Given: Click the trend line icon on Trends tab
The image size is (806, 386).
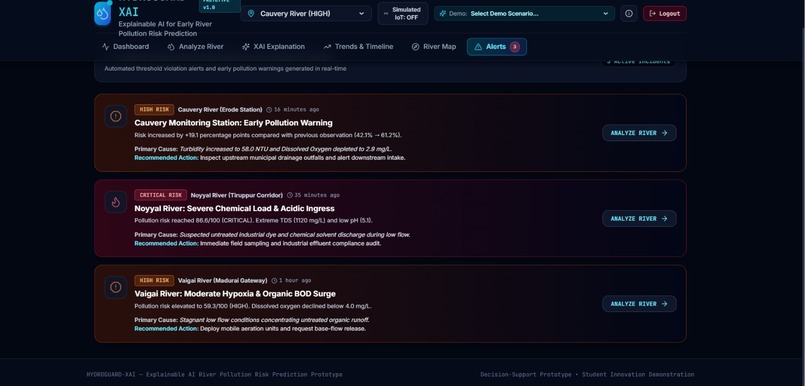Looking at the screenshot, I should 327,47.
